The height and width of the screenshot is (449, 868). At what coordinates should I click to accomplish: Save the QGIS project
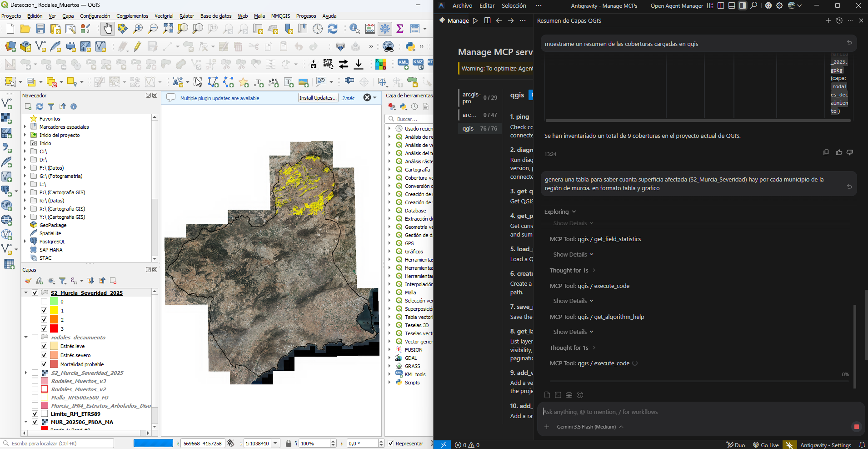pyautogui.click(x=40, y=29)
